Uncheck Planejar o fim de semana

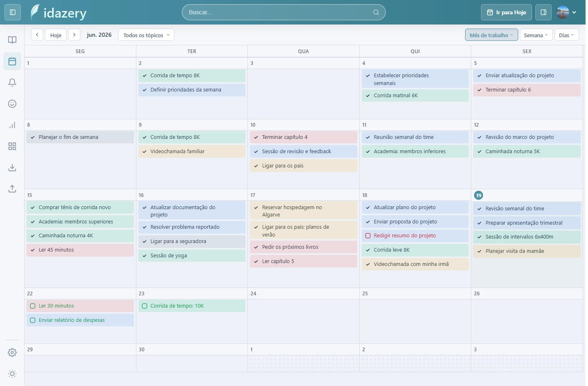click(33, 137)
